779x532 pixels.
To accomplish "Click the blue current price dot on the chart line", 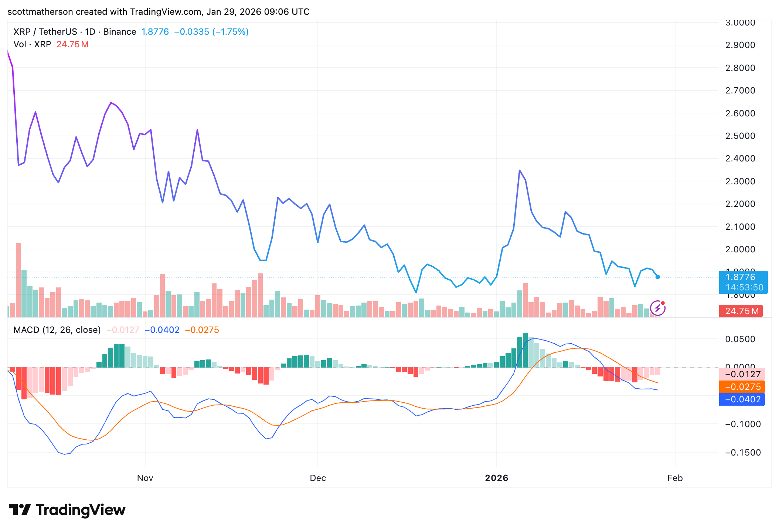I will pyautogui.click(x=657, y=277).
